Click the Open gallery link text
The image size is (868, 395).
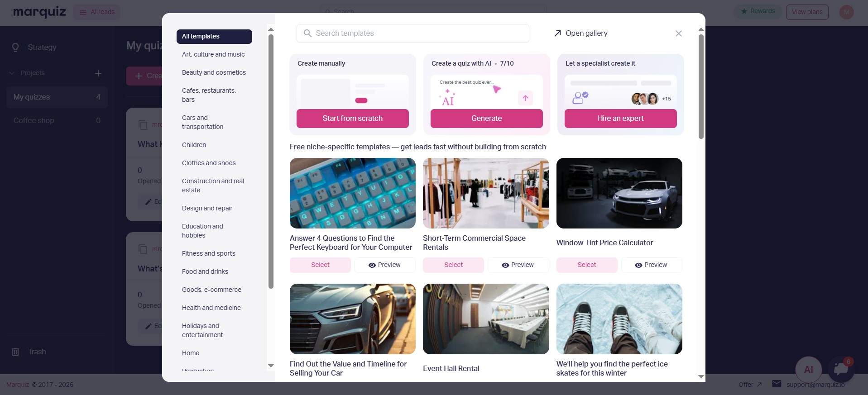(x=586, y=33)
